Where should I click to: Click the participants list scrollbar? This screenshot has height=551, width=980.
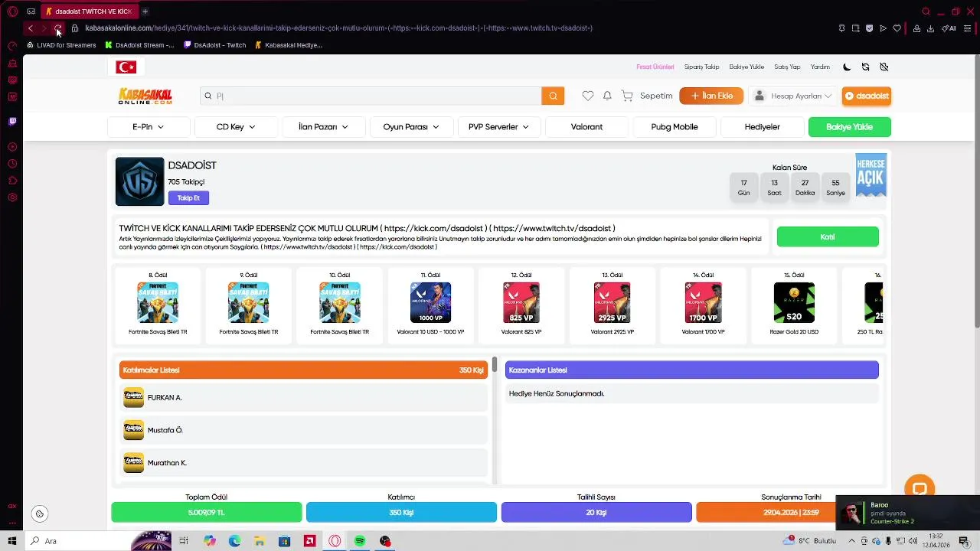click(495, 365)
